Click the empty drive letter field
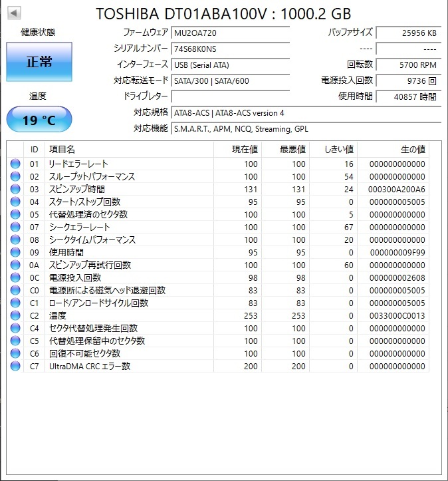This screenshot has width=448, height=481. pos(231,96)
